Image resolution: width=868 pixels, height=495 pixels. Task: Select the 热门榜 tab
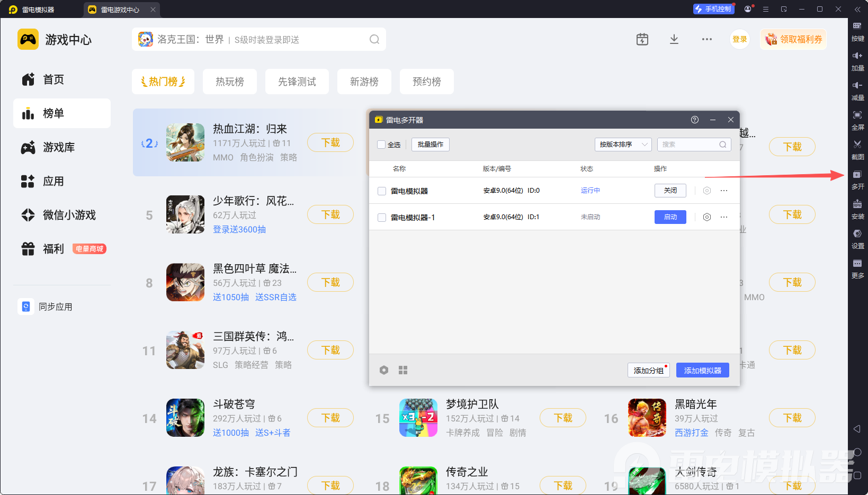[163, 82]
